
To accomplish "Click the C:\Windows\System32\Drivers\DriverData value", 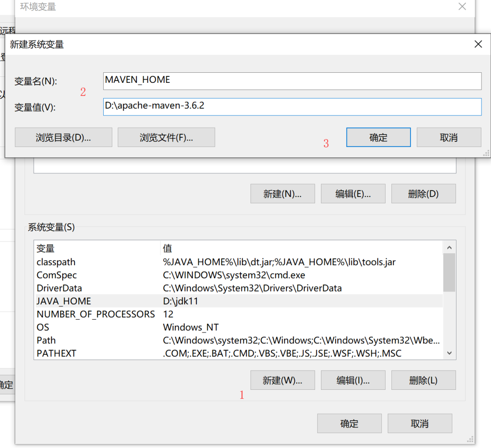I will tap(252, 288).
